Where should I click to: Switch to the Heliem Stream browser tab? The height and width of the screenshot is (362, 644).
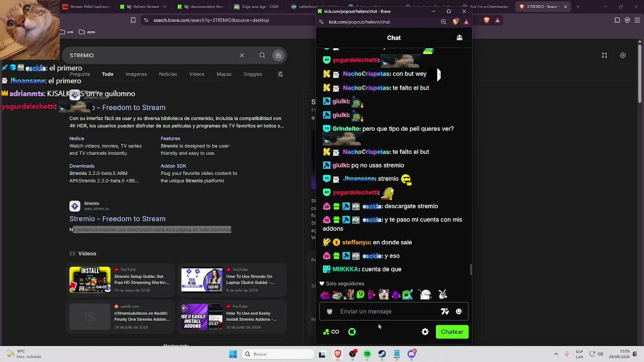(x=144, y=7)
